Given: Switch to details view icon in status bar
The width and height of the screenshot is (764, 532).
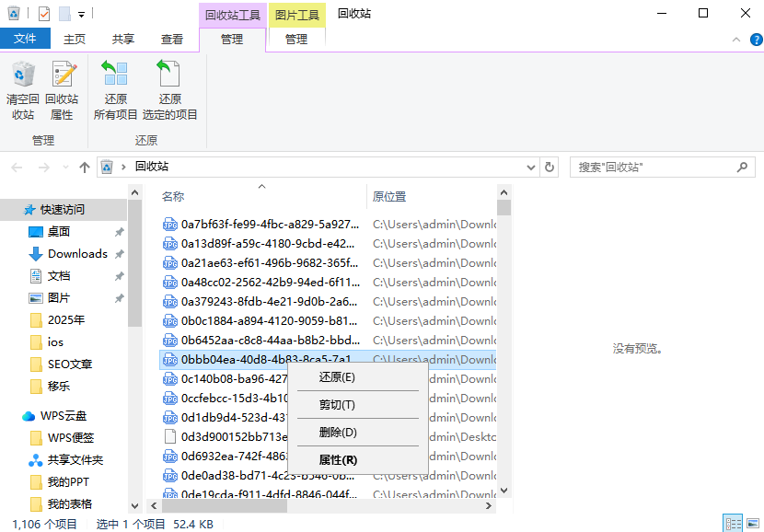Looking at the screenshot, I should [733, 524].
